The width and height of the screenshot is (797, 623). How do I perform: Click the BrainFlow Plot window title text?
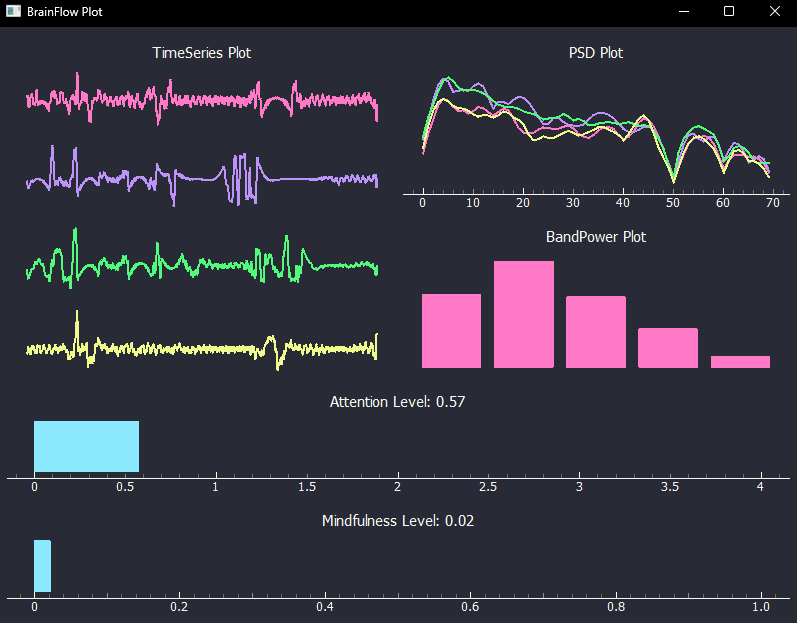pos(65,12)
